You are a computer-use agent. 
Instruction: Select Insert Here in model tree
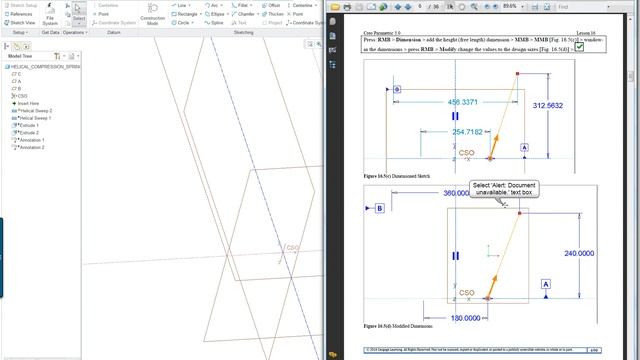(x=25, y=103)
